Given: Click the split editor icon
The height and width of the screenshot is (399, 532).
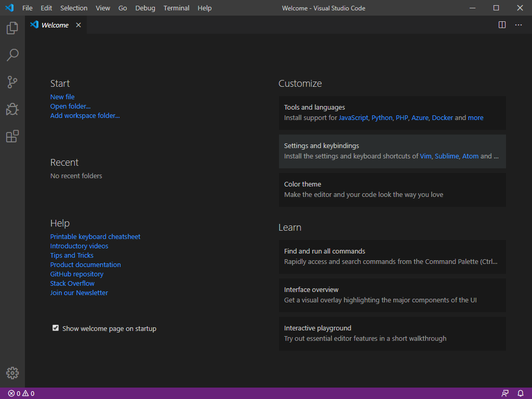Looking at the screenshot, I should click(x=502, y=25).
